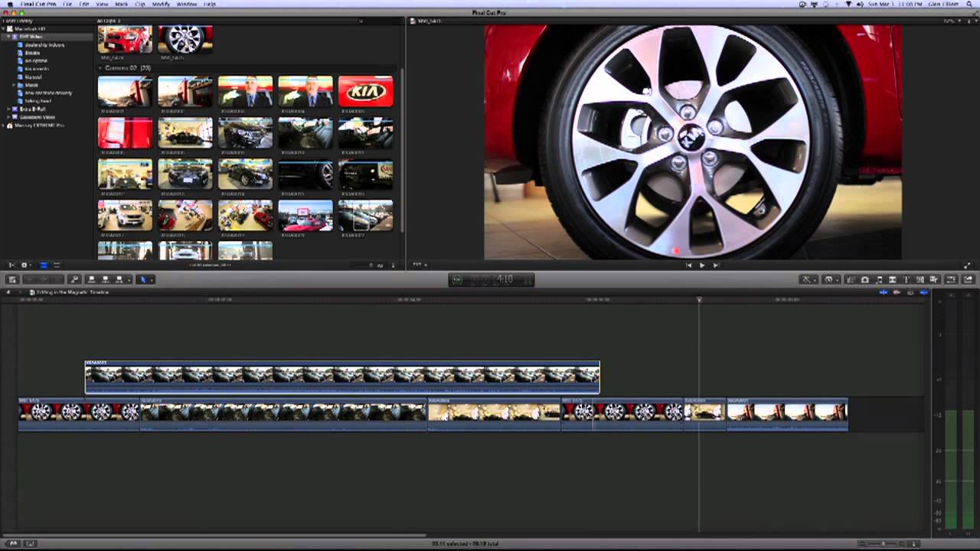The height and width of the screenshot is (551, 980).
Task: Adjust the timeline zoom slider
Action: tap(883, 543)
